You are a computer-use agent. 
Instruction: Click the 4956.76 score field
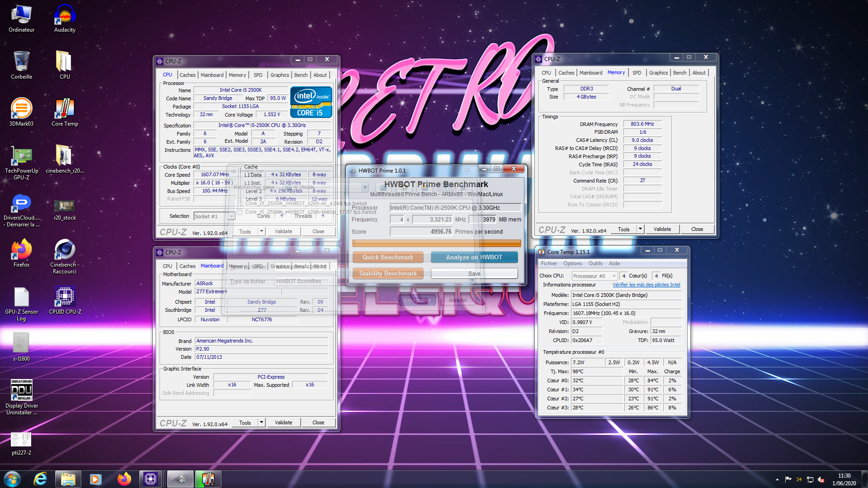pos(421,231)
